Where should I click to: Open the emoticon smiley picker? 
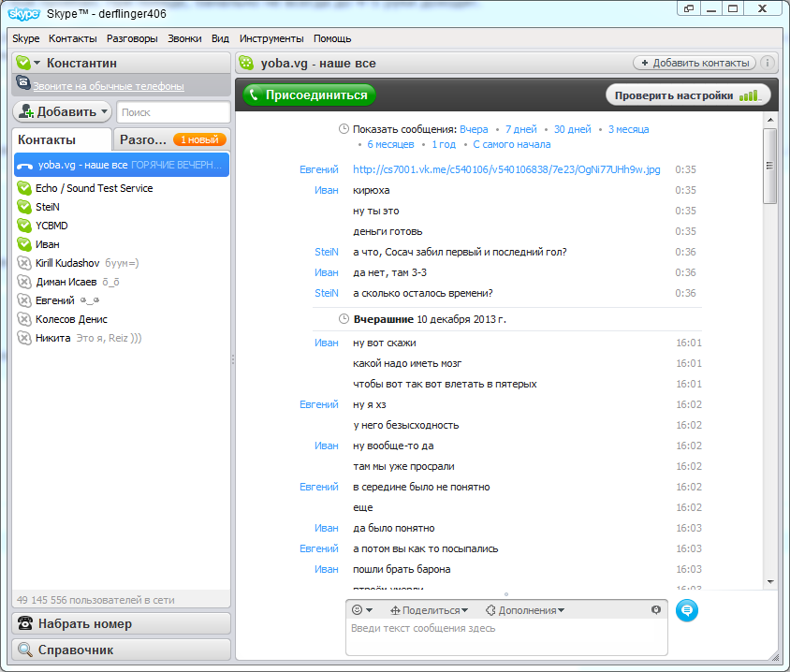[361, 610]
